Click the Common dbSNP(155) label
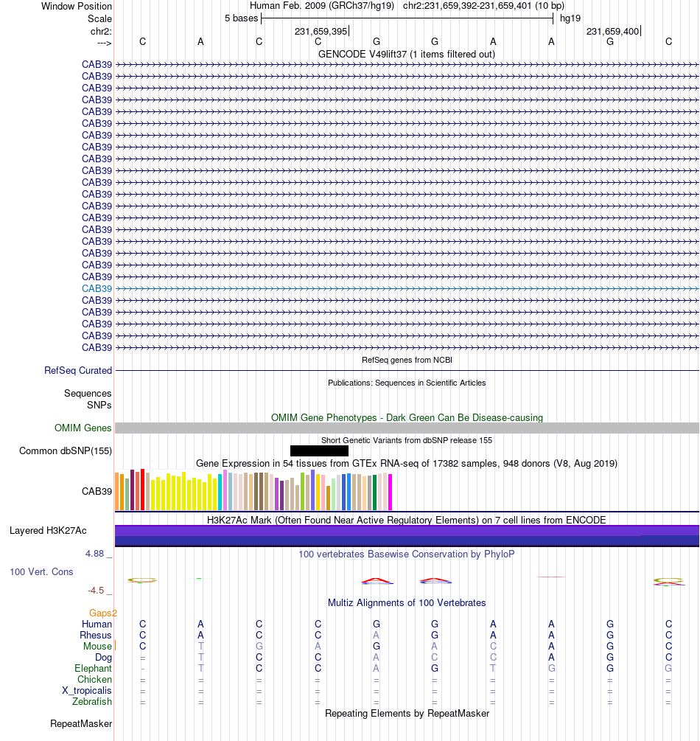Viewport: 700px width, 741px height. coord(65,450)
